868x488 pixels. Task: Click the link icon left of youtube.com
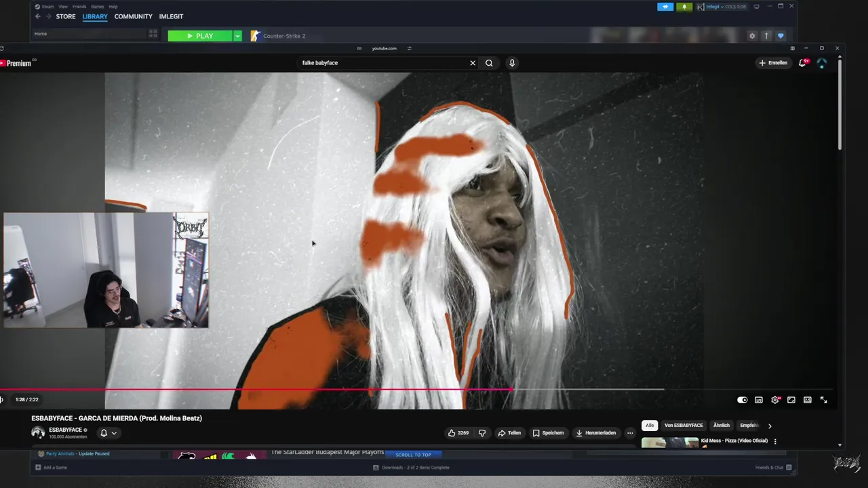coord(359,48)
